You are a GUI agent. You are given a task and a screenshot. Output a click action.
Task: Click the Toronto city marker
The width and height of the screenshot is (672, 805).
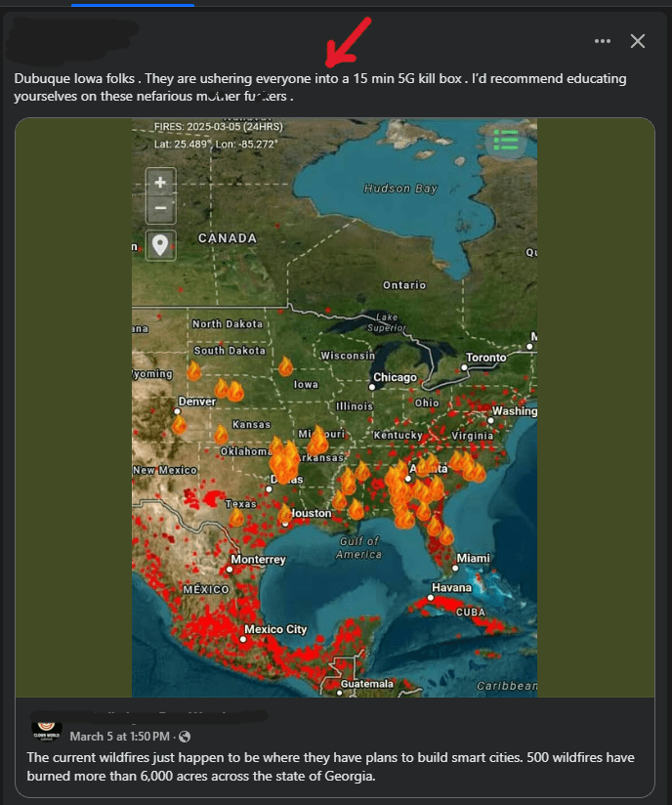point(468,366)
